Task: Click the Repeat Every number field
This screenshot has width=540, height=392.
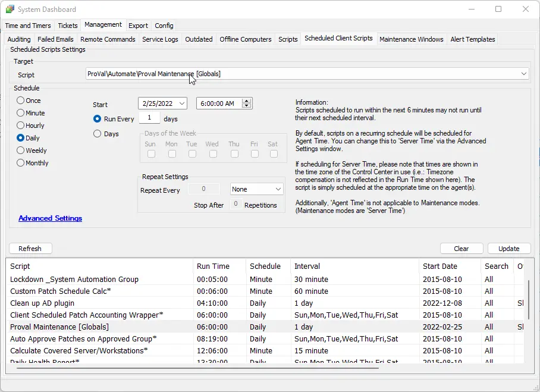Action: coord(203,189)
